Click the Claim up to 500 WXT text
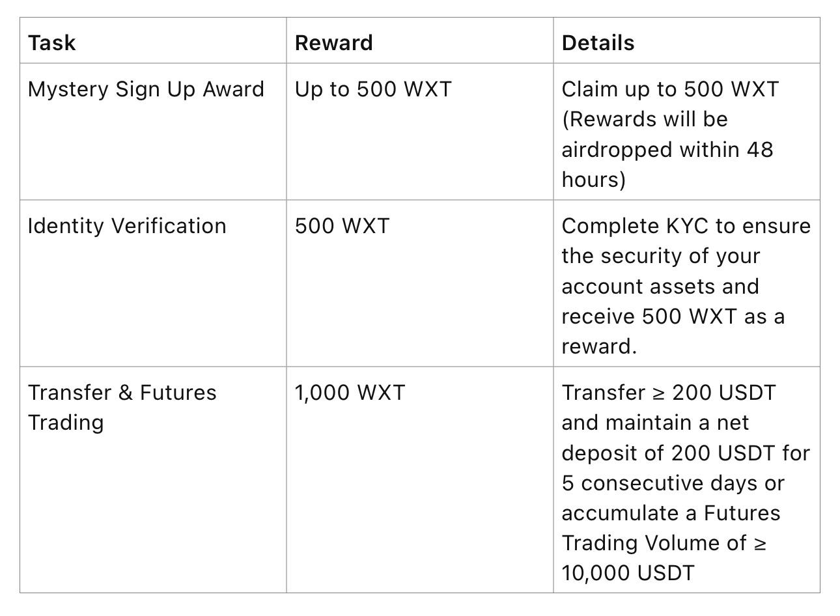Viewport: 840px width, 616px height. coord(670,89)
